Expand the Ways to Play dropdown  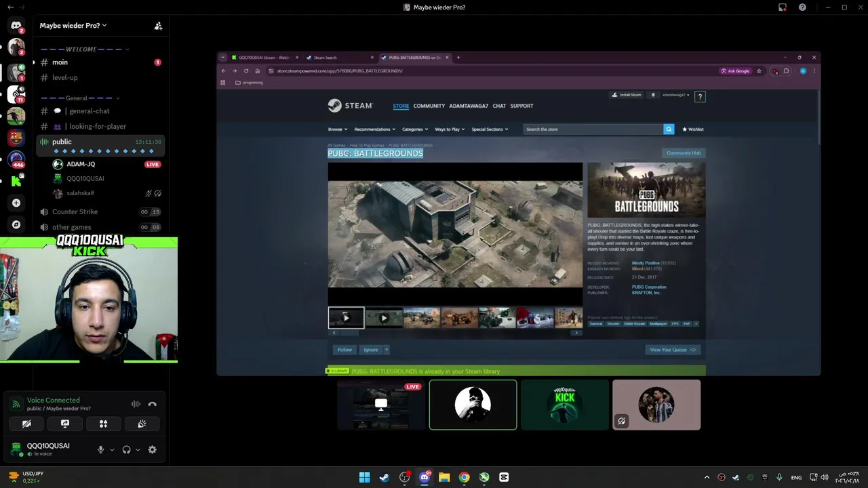[x=450, y=129]
